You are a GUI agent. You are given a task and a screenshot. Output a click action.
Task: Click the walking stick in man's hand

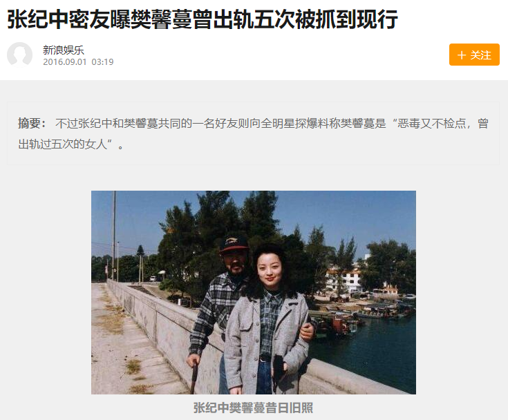pos(194,379)
